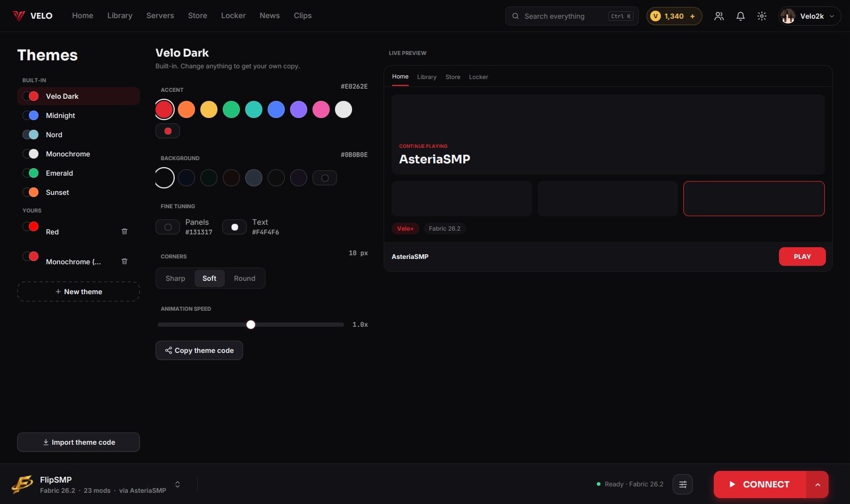
Task: Open the notifications bell
Action: (740, 16)
